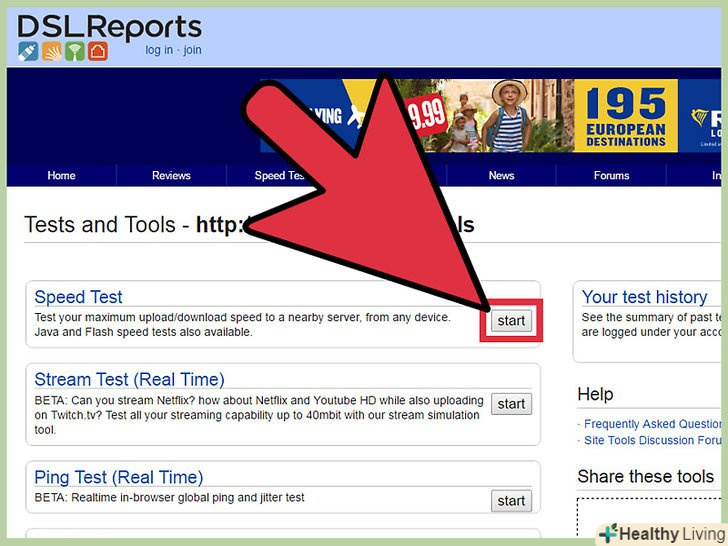Click the log in link

point(159,50)
